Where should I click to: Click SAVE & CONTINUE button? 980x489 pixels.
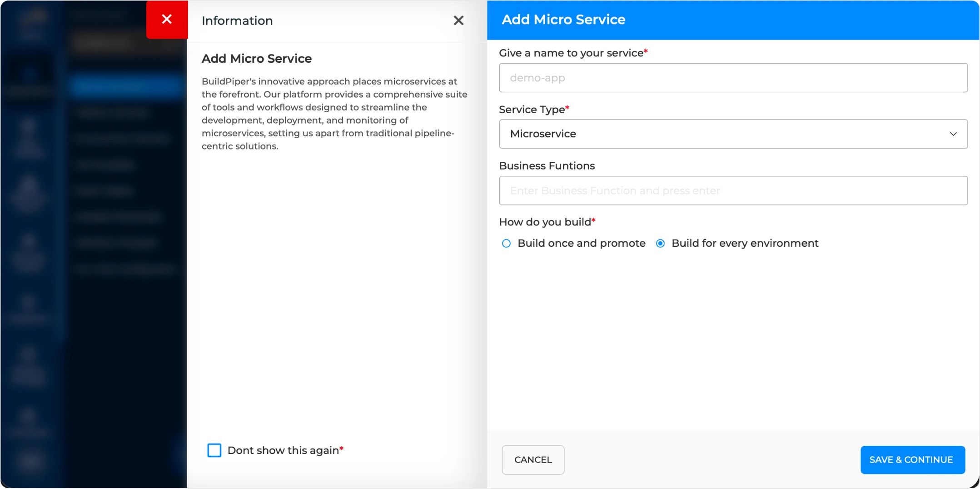coord(912,459)
